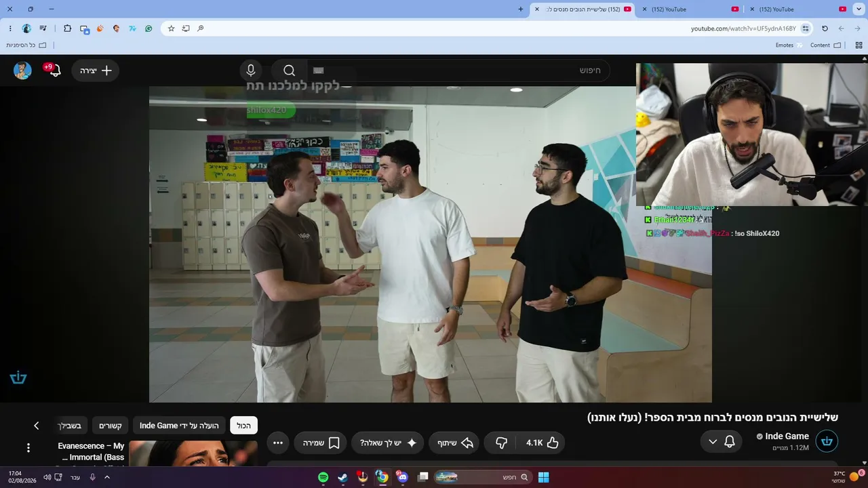This screenshot has height=488, width=868.
Task: Open the volume control in the system tray
Action: point(47,477)
